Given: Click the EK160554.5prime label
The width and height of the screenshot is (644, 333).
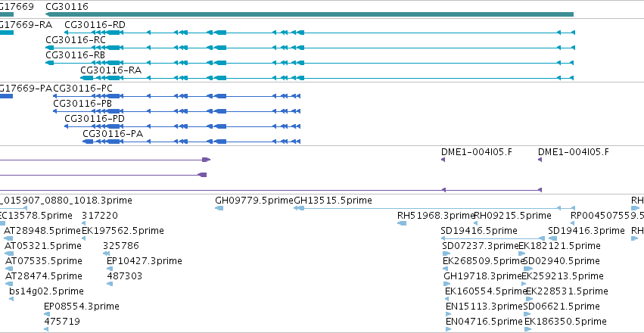Looking at the screenshot, I should pyautogui.click(x=486, y=291).
